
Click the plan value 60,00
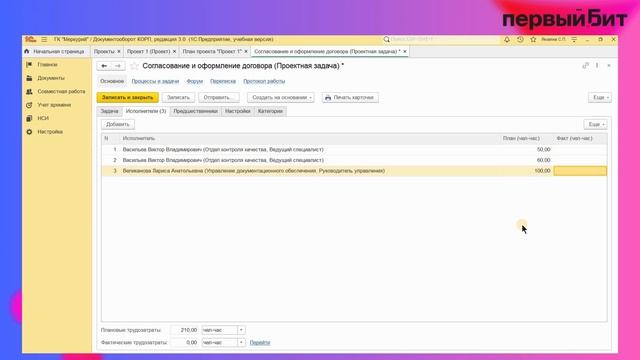point(543,160)
